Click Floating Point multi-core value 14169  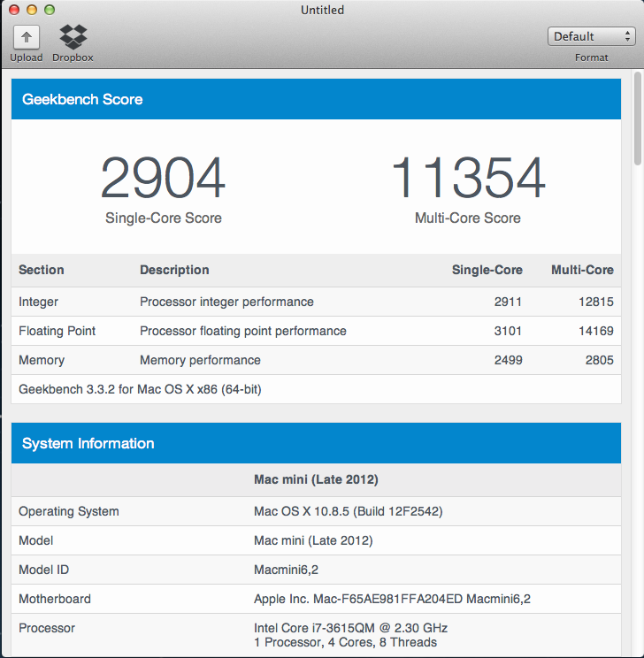pos(596,331)
